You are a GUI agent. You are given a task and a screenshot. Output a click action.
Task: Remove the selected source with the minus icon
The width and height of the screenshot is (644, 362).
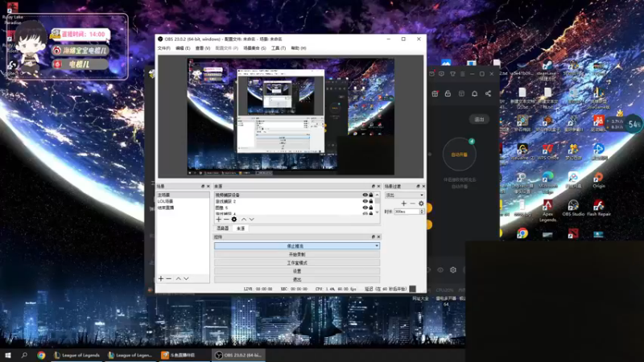point(226,220)
